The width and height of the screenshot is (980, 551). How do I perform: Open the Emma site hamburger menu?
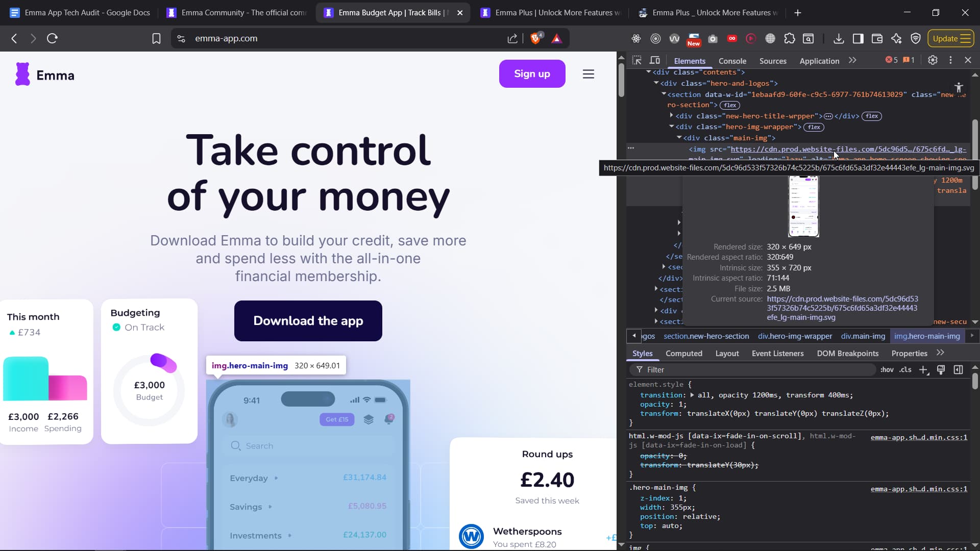(x=589, y=74)
